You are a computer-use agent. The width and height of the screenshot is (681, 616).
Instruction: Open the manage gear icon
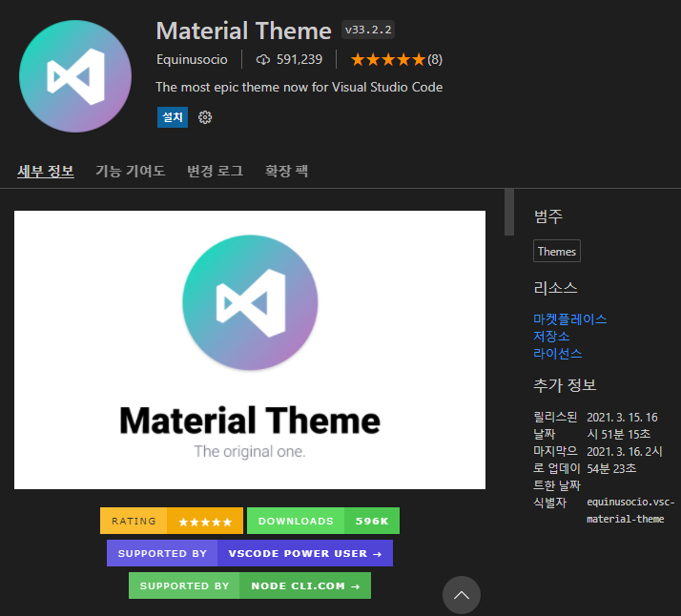pyautogui.click(x=205, y=117)
